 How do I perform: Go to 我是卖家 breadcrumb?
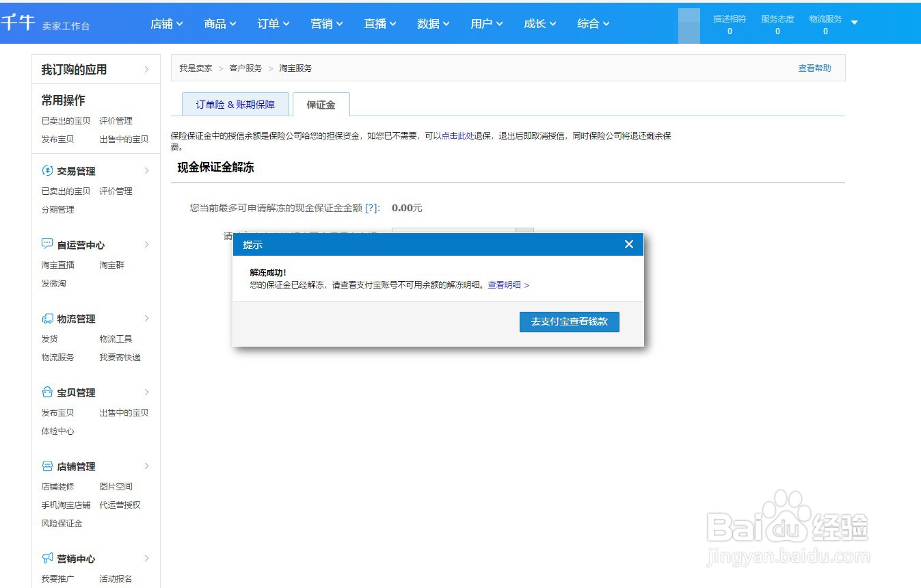[196, 68]
